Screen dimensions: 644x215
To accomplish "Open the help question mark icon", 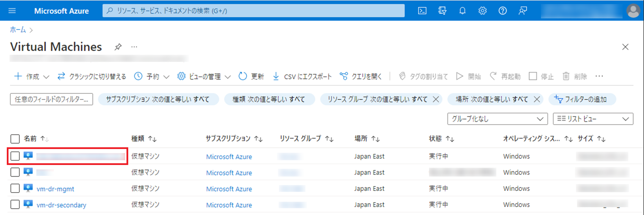I will (502, 11).
